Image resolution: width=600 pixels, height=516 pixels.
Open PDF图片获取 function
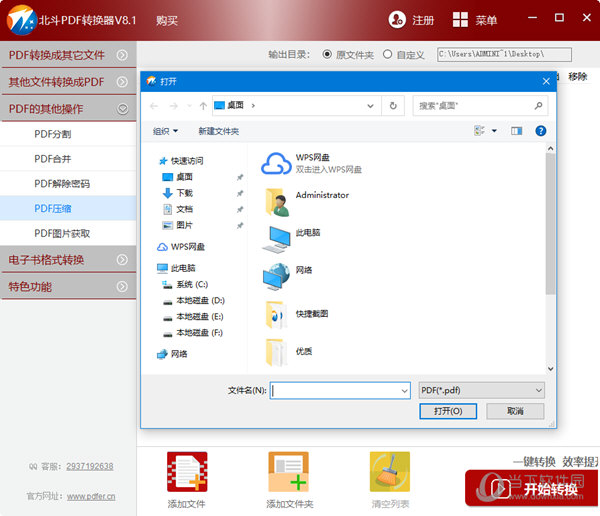(x=68, y=233)
